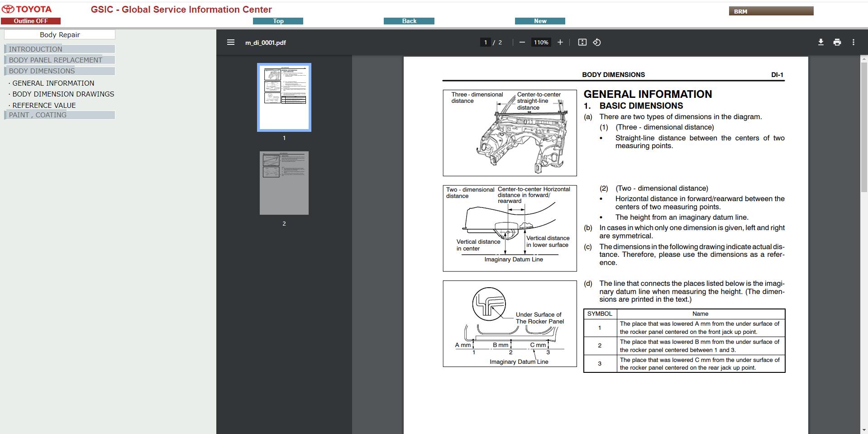Screen dimensions: 868x434
Task: Click the 'DI-1' page code
Action: 777,75
